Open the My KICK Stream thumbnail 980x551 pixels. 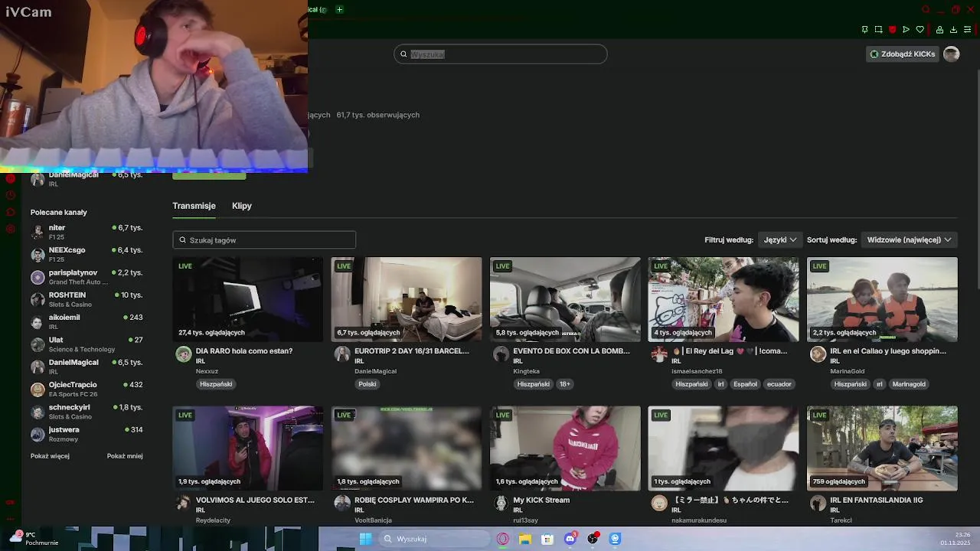[565, 448]
